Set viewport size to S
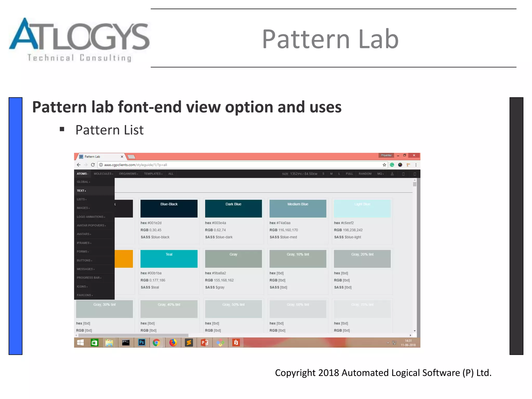The image size is (532, 399). 323,174
